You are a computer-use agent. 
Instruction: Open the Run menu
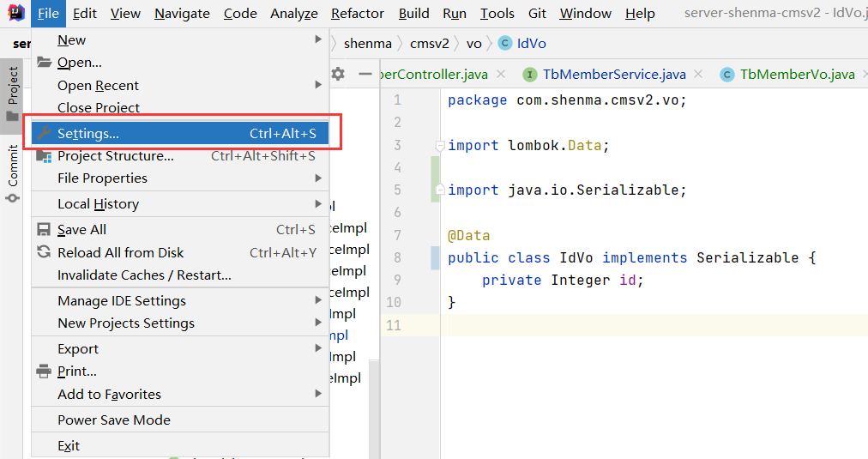[x=455, y=13]
